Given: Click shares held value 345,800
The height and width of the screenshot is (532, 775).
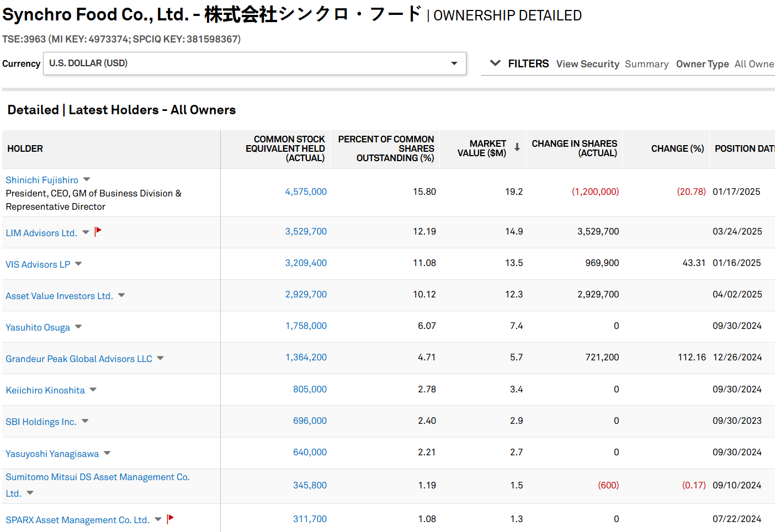Looking at the screenshot, I should point(310,485).
